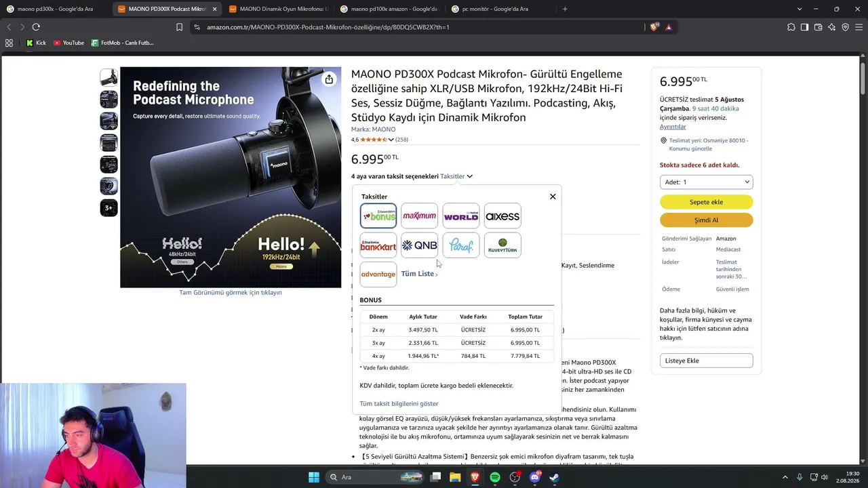Switch to the 'pc monitör' Google tab
Viewport: 868px width, 488px height.
pyautogui.click(x=500, y=9)
